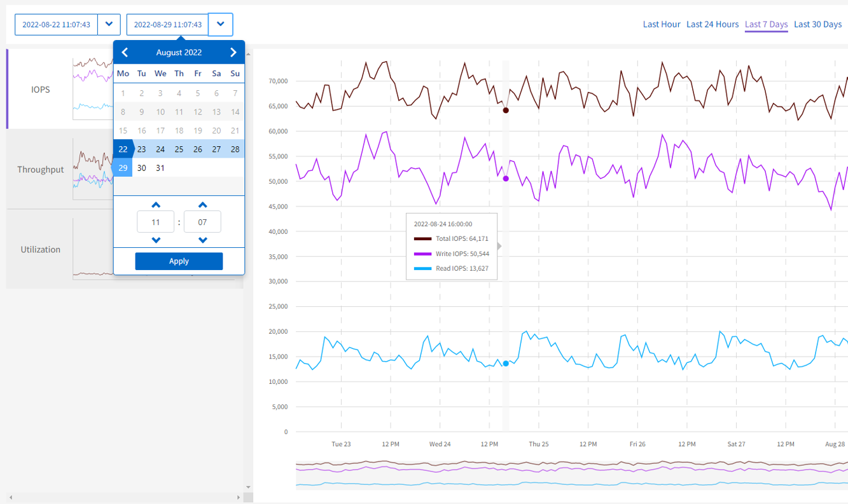
Task: Increase the hour value with up arrow
Action: (x=156, y=205)
